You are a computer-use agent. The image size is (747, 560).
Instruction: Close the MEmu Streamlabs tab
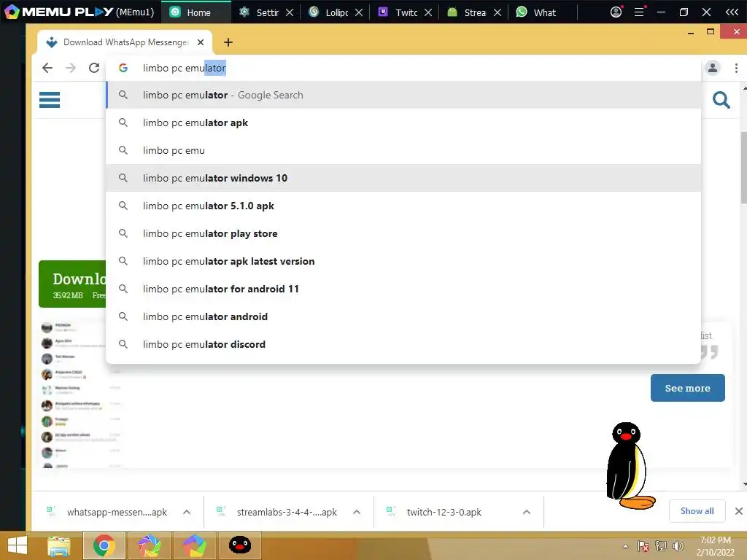point(498,12)
